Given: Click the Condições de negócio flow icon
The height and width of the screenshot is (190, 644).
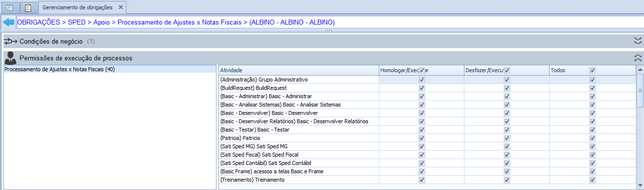Looking at the screenshot, I should [x=10, y=41].
